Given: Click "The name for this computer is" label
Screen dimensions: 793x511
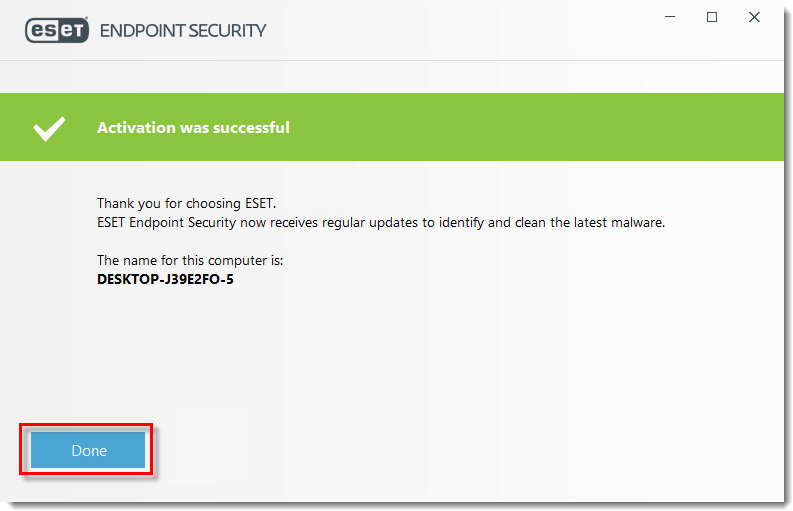Looking at the screenshot, I should pyautogui.click(x=190, y=261).
